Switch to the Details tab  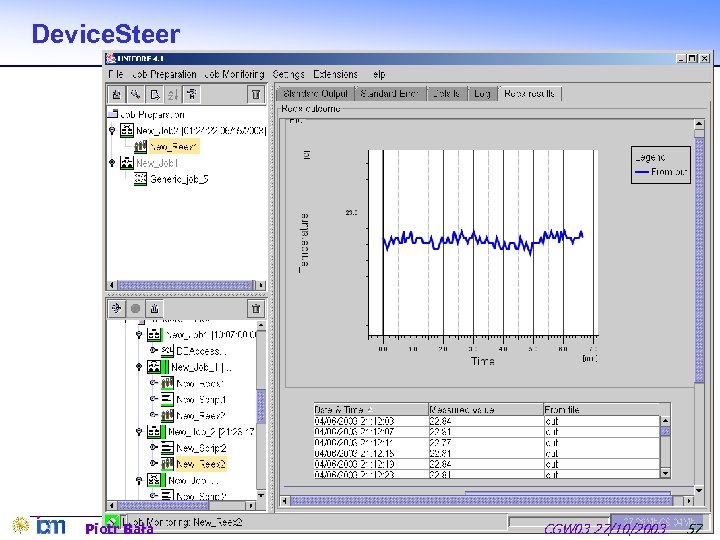(447, 94)
